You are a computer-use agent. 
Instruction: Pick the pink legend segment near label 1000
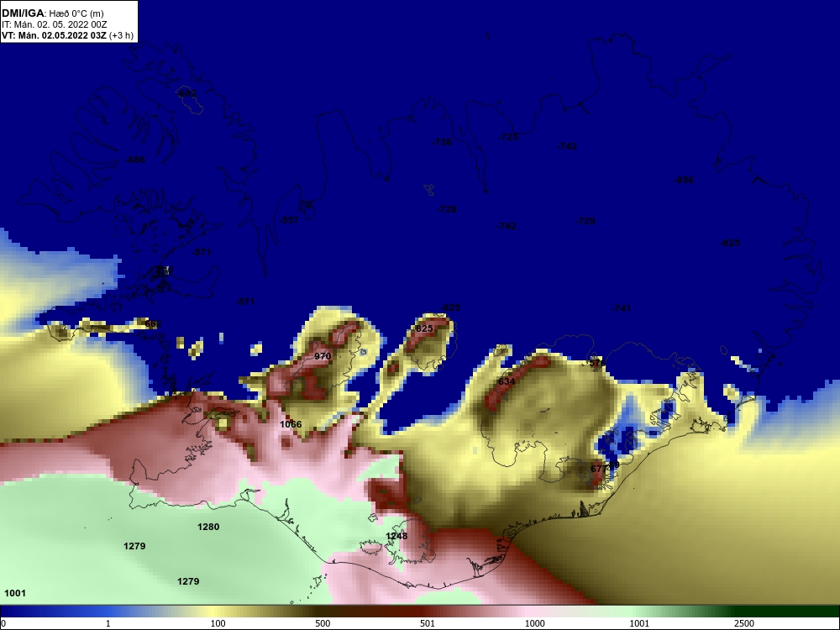tap(530, 612)
